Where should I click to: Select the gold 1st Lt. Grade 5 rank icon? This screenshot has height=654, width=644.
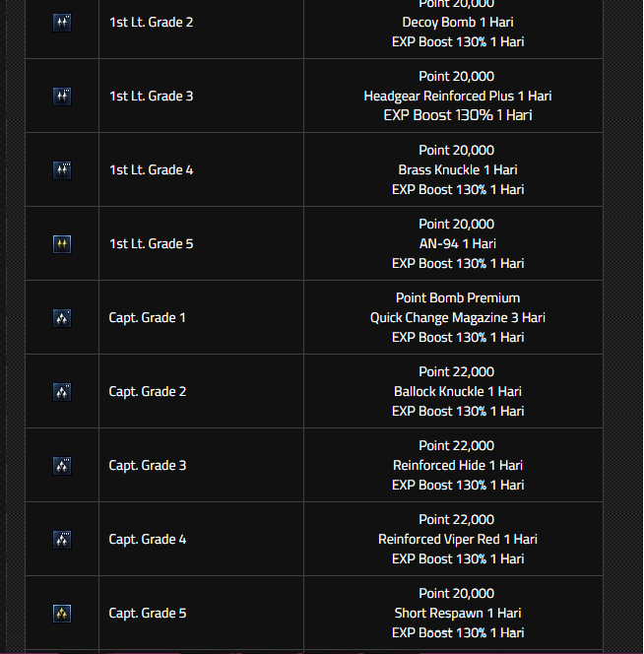pyautogui.click(x=62, y=243)
